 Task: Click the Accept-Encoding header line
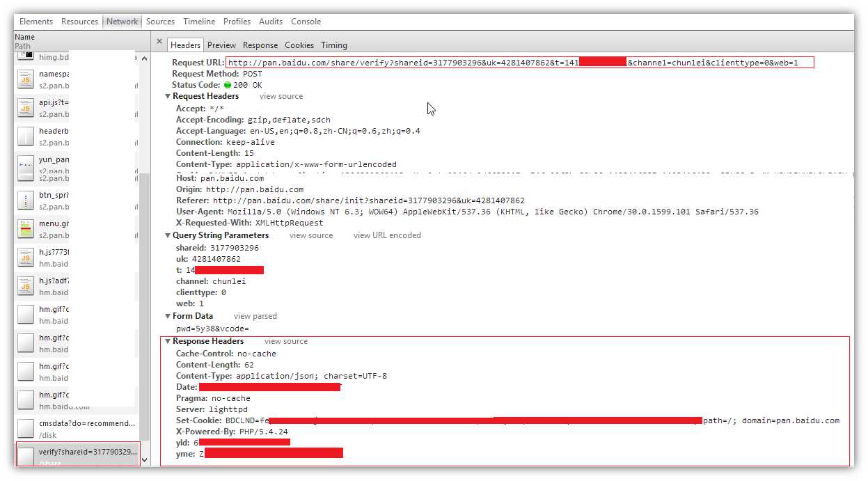tap(253, 120)
